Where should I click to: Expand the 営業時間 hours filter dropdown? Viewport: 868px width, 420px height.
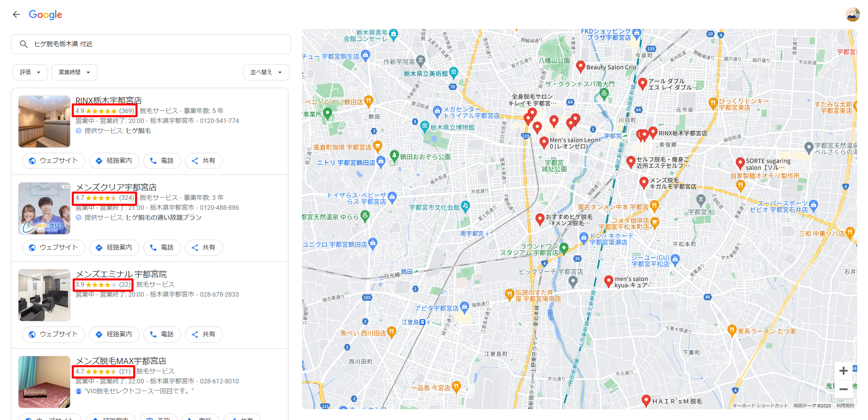tap(74, 72)
